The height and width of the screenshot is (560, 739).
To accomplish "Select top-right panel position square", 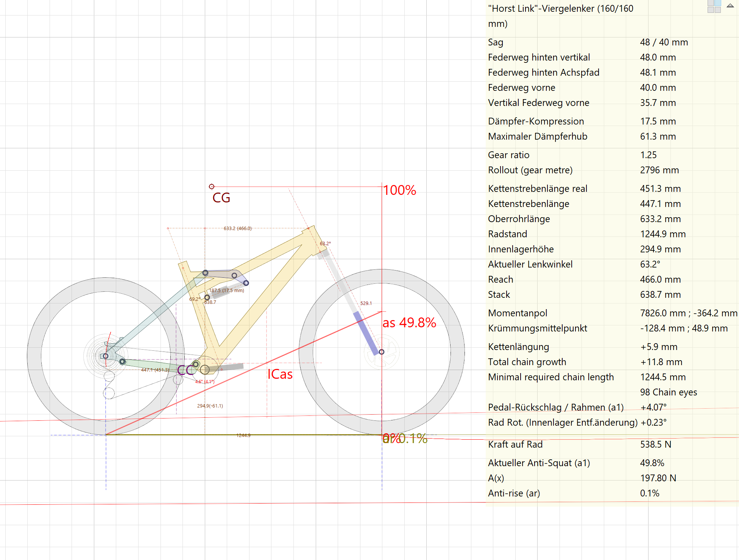I will coord(718,3).
